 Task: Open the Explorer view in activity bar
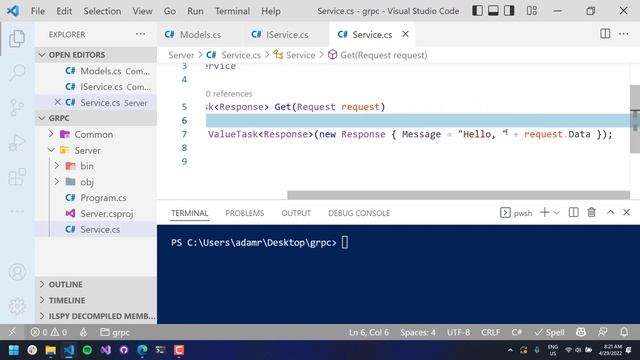coord(17,38)
